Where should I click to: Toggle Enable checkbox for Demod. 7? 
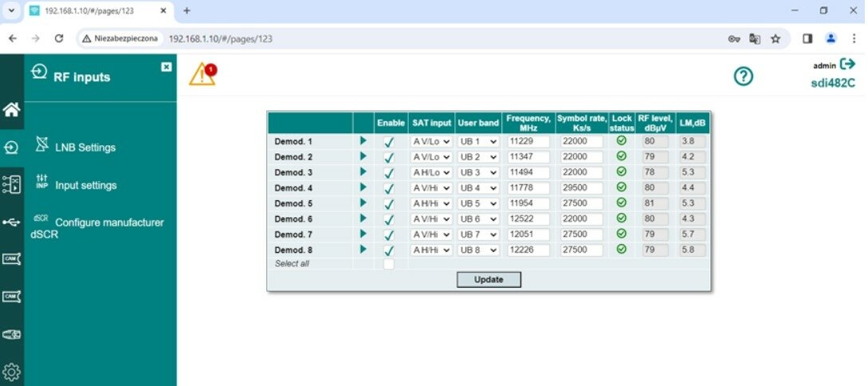point(389,234)
